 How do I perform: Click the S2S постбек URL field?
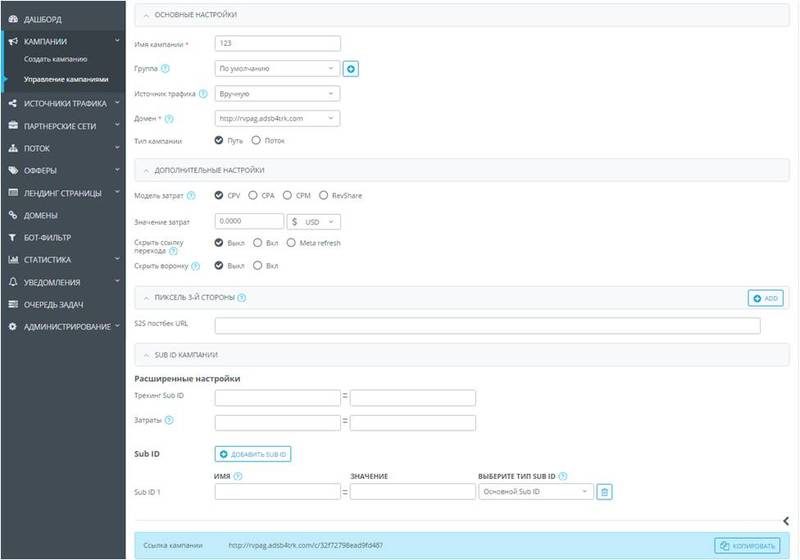(487, 325)
